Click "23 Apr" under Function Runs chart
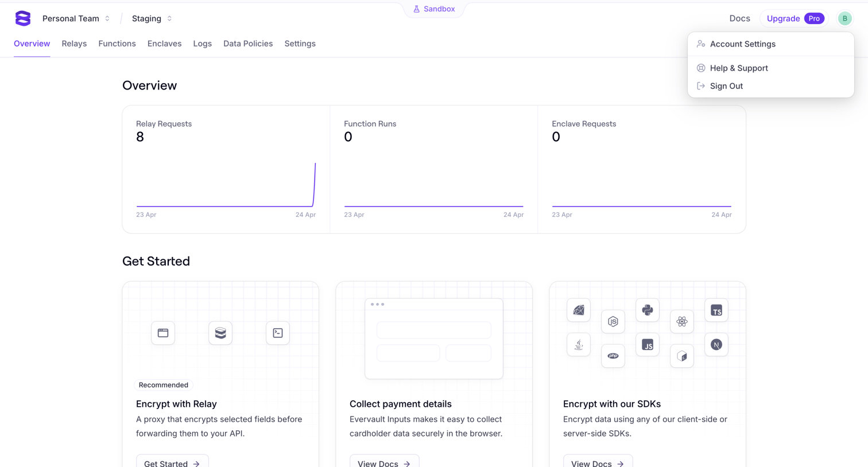The image size is (868, 467). (354, 215)
